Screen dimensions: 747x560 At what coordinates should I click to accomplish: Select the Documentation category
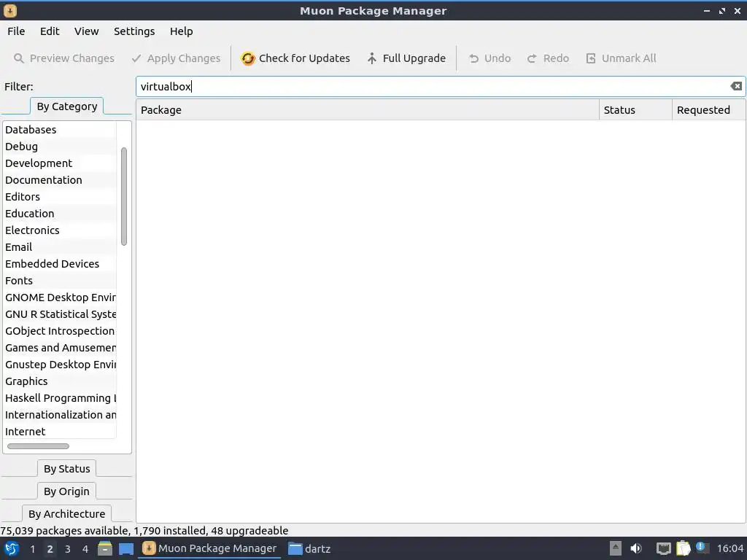60,180
